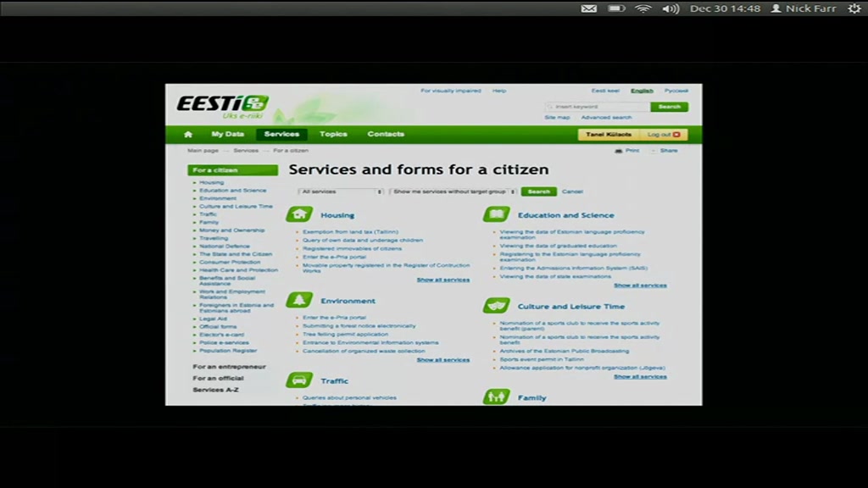Click the filter Search button

538,191
